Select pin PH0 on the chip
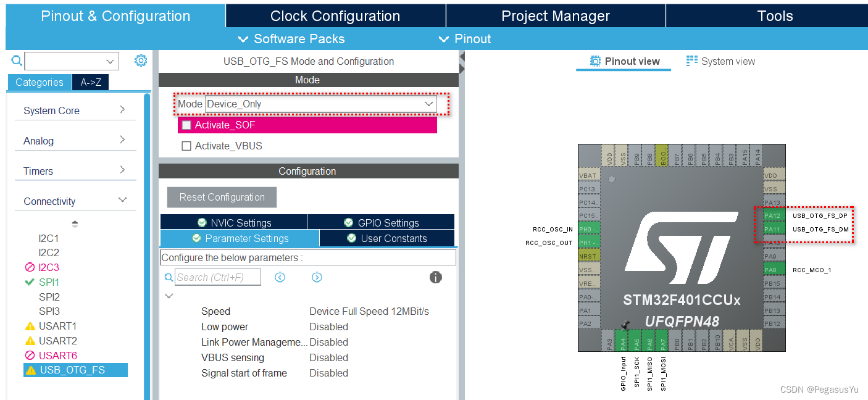The height and width of the screenshot is (400, 868). pos(588,229)
